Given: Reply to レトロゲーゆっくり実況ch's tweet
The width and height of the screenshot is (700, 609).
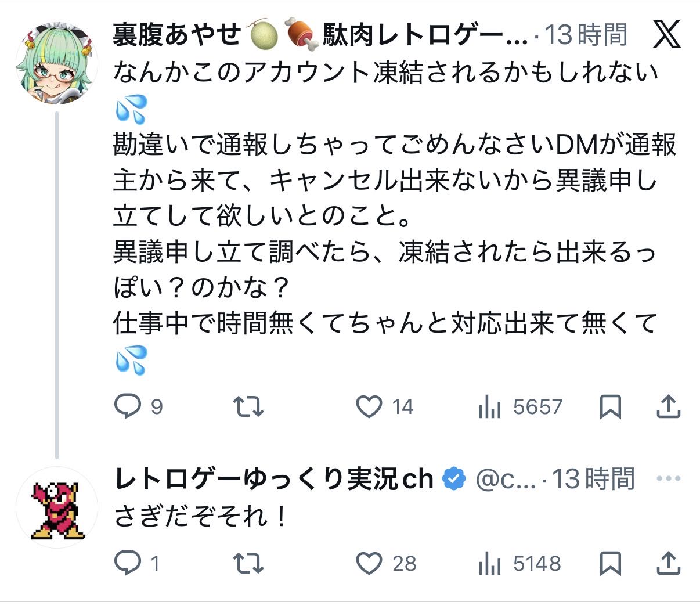Looking at the screenshot, I should pos(127,563).
